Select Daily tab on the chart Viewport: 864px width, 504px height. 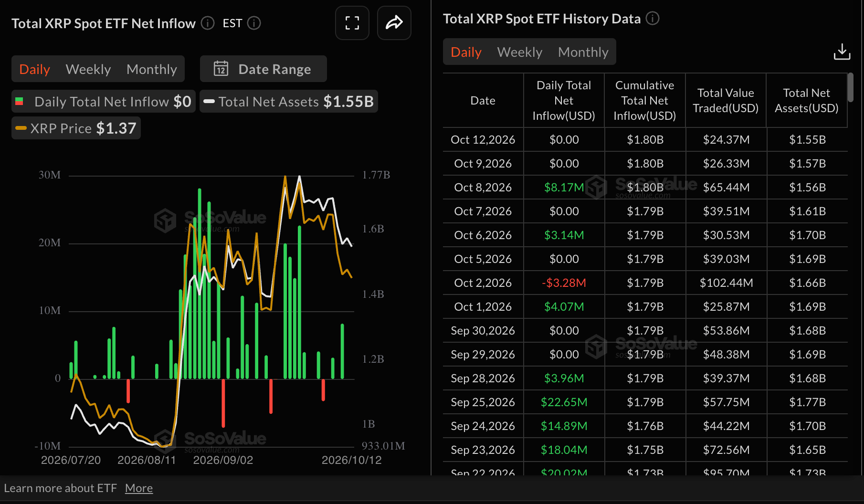(35, 69)
